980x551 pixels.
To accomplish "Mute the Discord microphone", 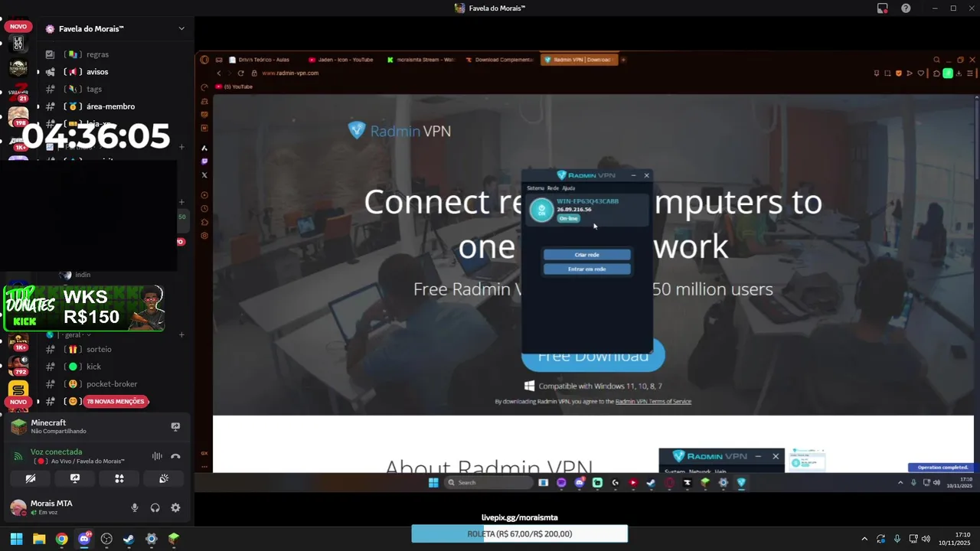I will (135, 507).
